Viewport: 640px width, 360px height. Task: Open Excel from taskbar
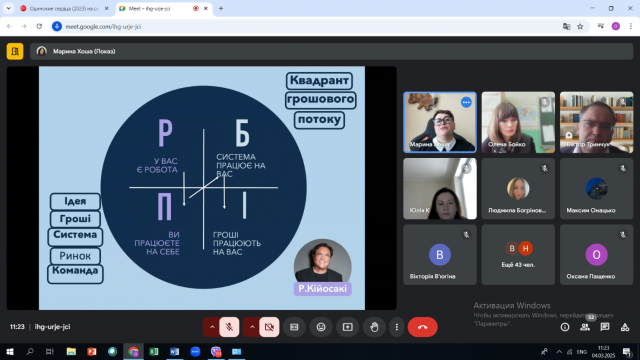(x=154, y=351)
